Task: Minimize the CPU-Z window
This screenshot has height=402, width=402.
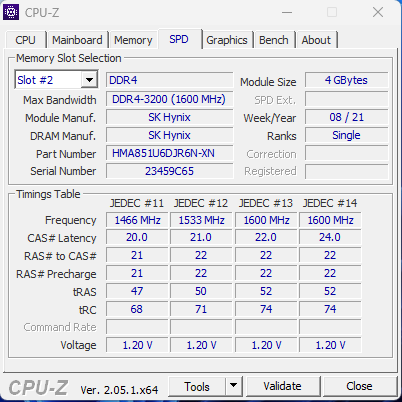Action: coord(287,13)
